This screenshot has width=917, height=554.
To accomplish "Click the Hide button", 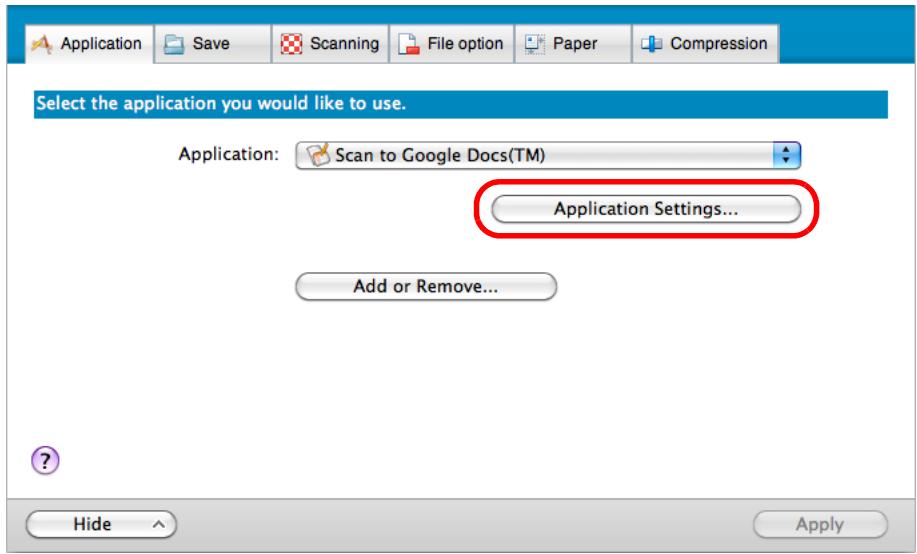I will [101, 524].
